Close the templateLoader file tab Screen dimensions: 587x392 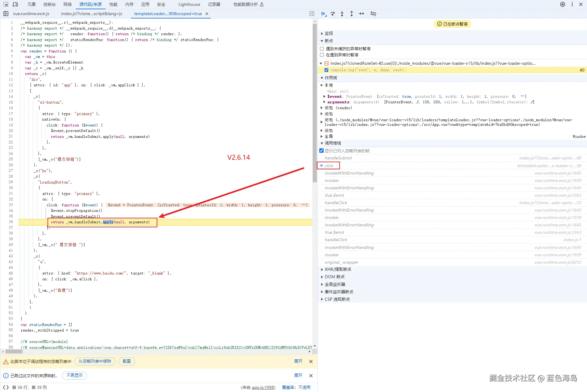point(207,14)
